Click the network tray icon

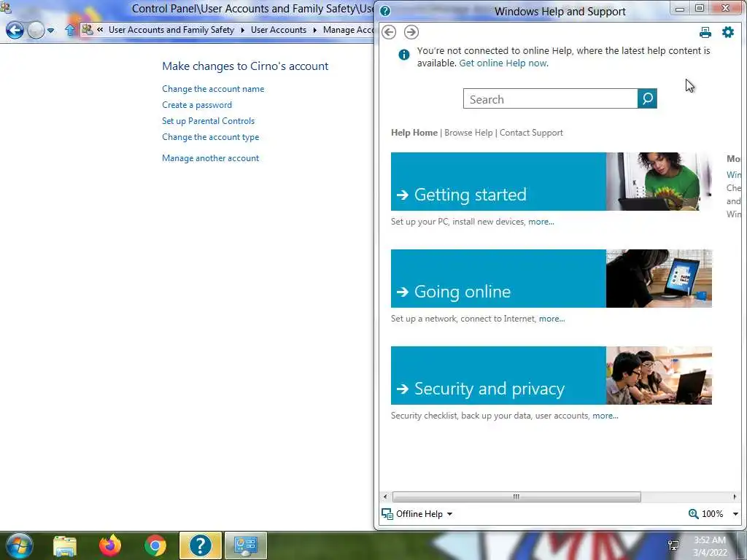click(x=673, y=545)
